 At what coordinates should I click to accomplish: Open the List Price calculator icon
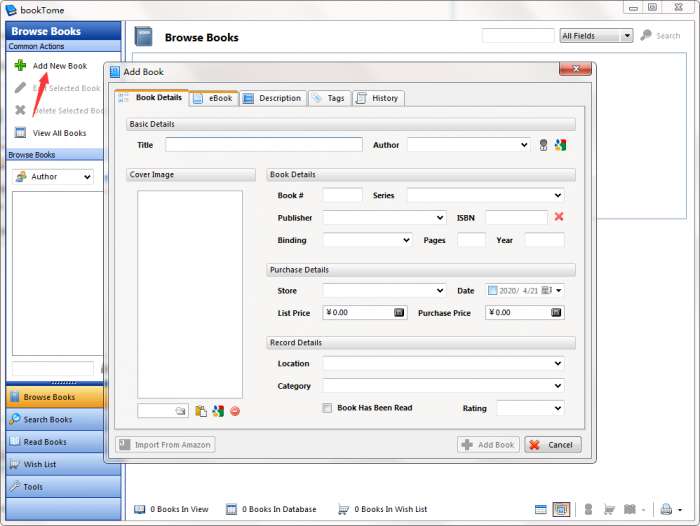(399, 312)
